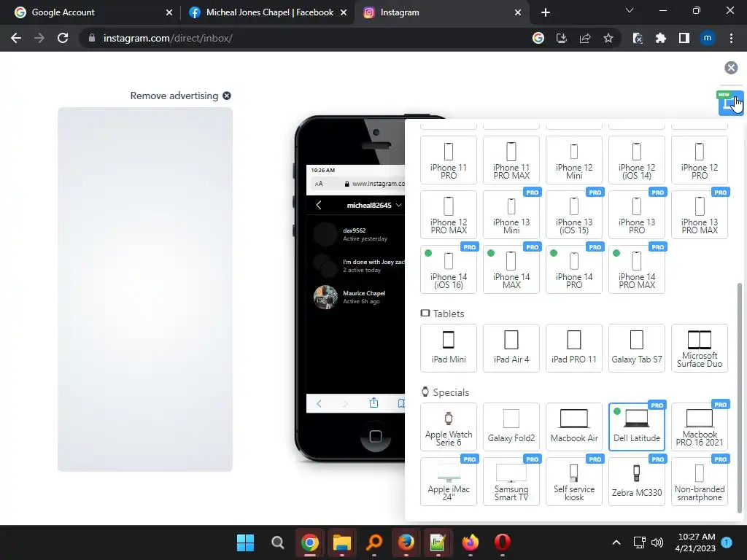This screenshot has height=560, width=747.
Task: Focus the instagram.com address bar
Action: pos(305,38)
